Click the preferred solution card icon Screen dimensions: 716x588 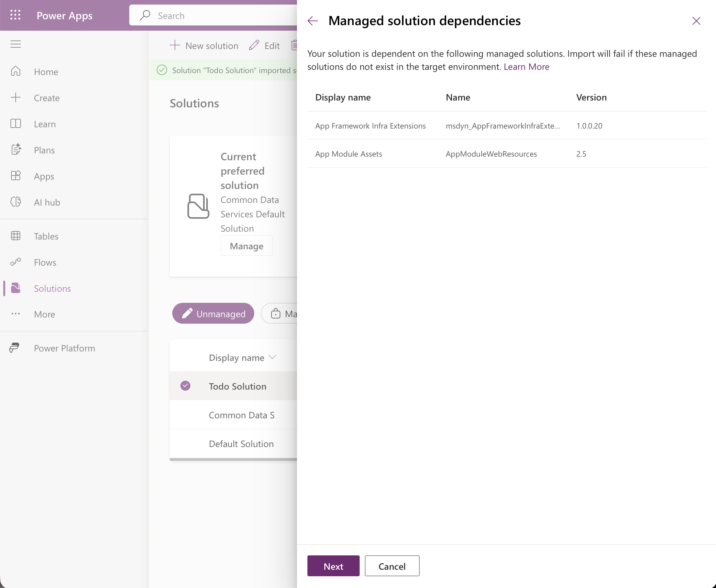point(198,206)
